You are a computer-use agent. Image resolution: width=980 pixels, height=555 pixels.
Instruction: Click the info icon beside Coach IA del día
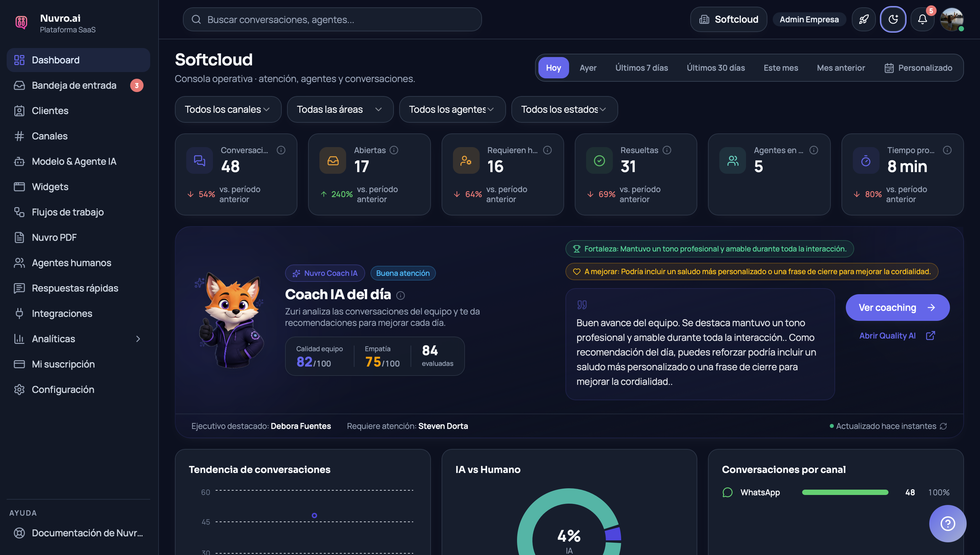(401, 296)
